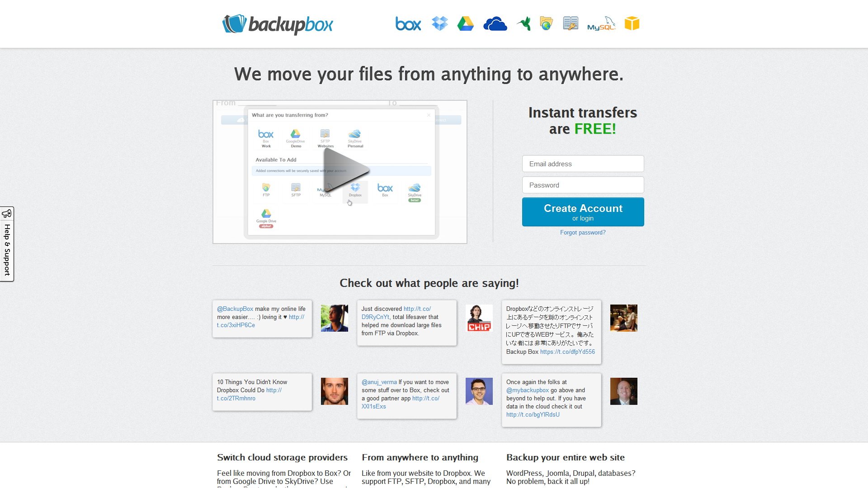Click the @BackupBox mention link
868x488 pixels.
tap(235, 309)
